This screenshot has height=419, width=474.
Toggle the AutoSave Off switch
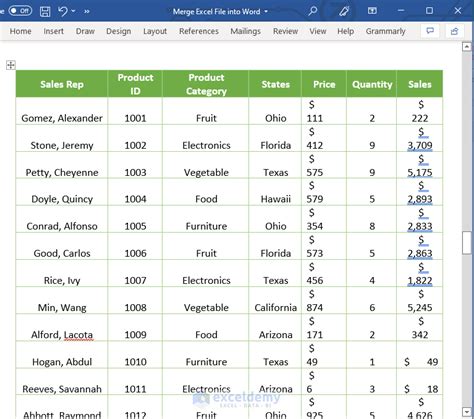[x=20, y=11]
